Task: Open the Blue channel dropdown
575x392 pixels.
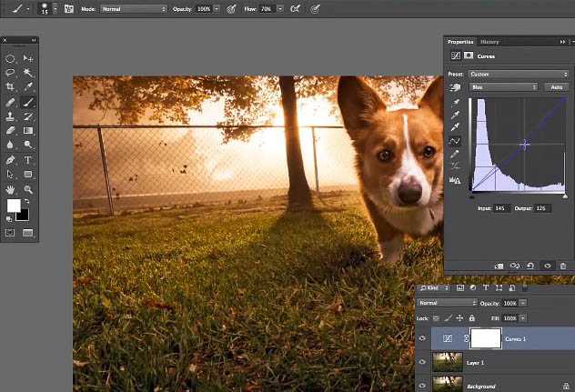Action: [503, 87]
